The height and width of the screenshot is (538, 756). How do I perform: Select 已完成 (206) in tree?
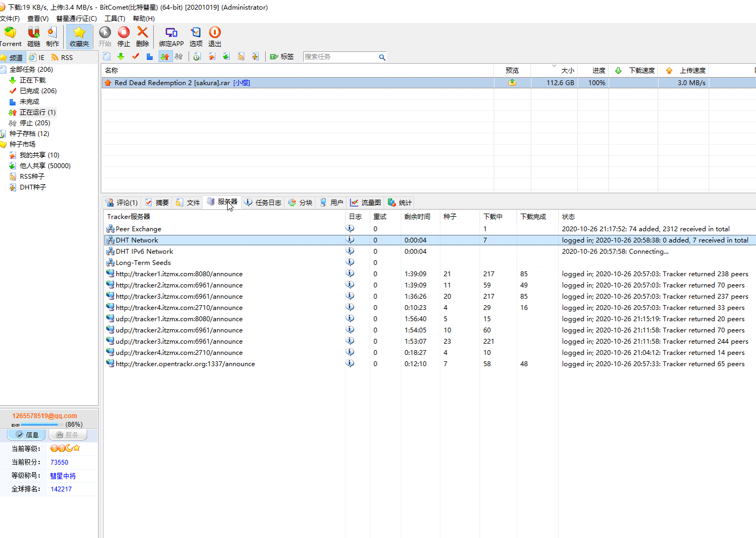point(38,91)
